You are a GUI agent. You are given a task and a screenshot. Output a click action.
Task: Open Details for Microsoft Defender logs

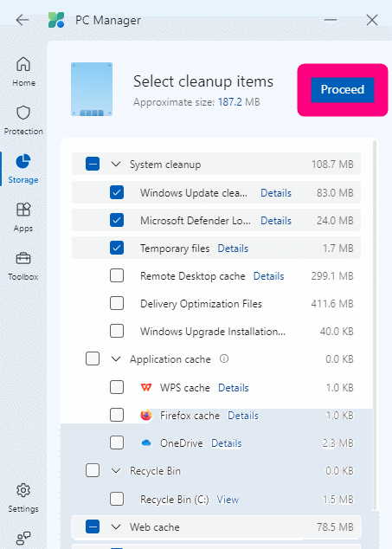tap(276, 221)
